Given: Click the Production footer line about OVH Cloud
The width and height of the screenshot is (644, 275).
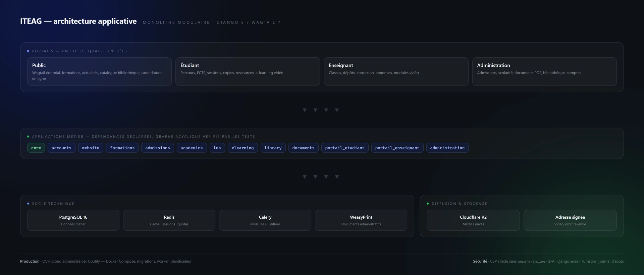Looking at the screenshot, I should tap(106, 261).
